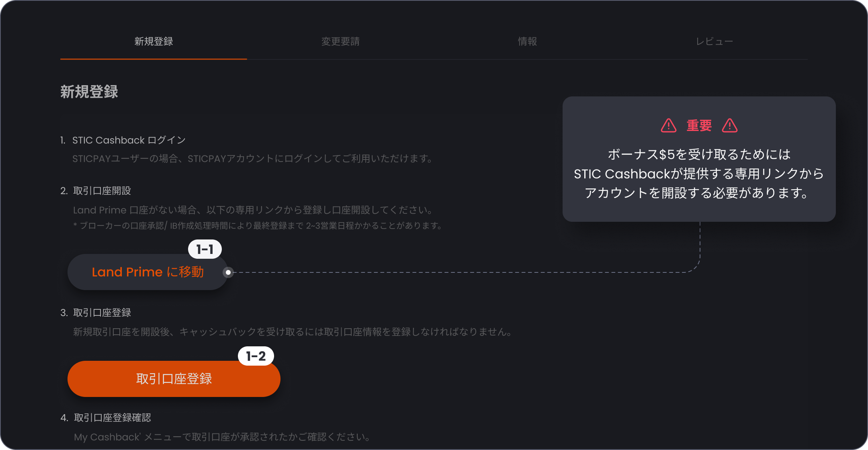Select step 1 STIC Cashback ログイン item
Screen dimensions: 868x450
click(129, 140)
